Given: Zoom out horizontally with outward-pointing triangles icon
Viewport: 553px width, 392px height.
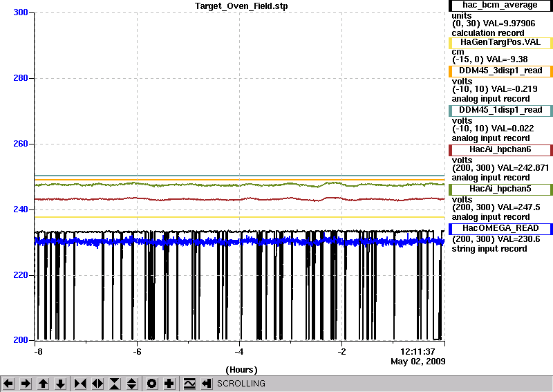Looking at the screenshot, I should [x=97, y=384].
